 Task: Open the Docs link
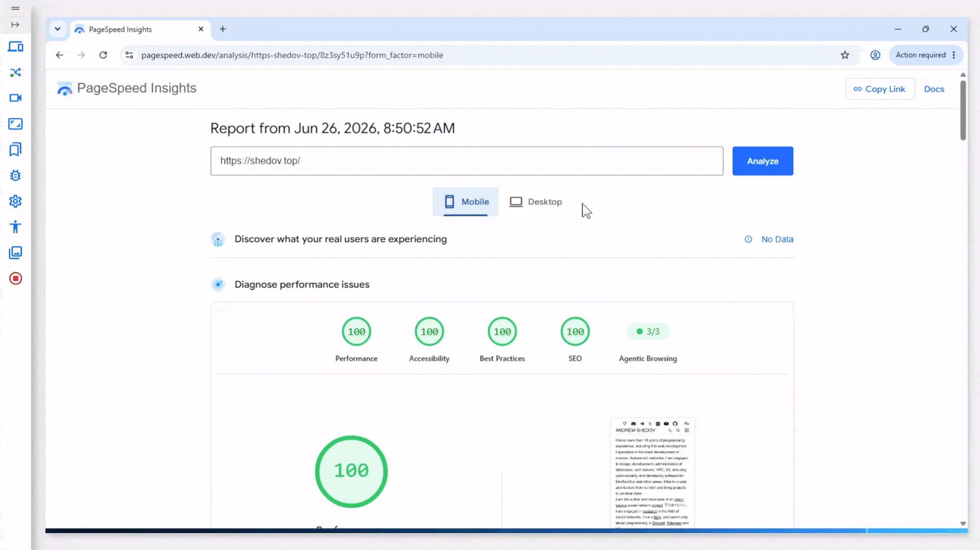click(934, 89)
